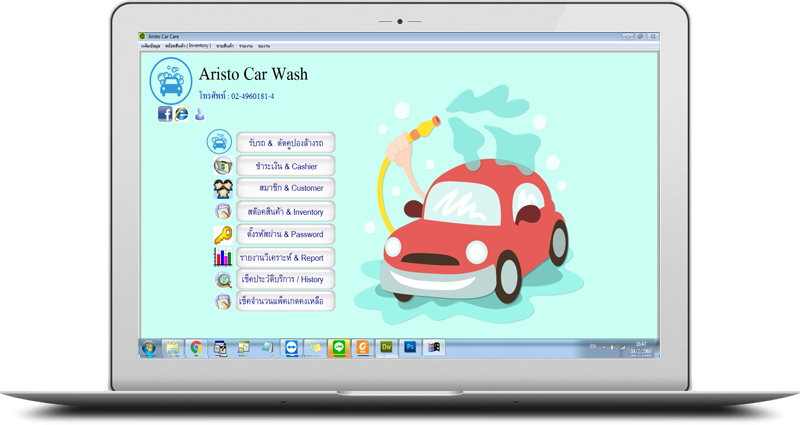Image resolution: width=800 pixels, height=425 pixels.
Task: Open the รายงาน menu
Action: [246, 46]
